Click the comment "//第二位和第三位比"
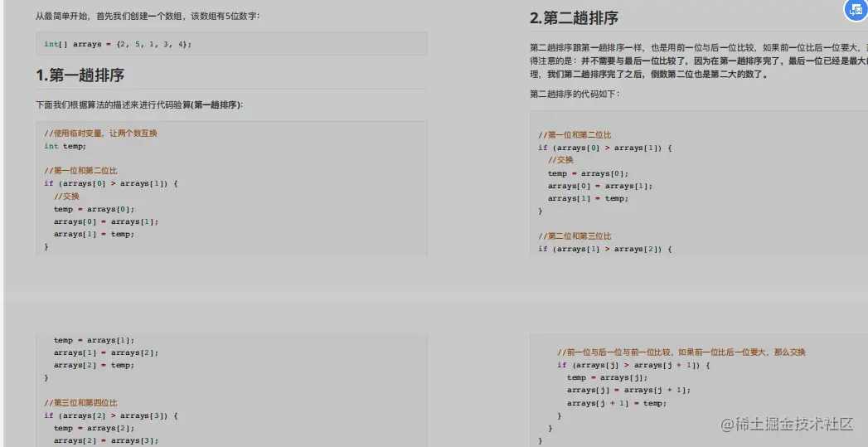Viewport: 868px width, 447px height. [575, 236]
